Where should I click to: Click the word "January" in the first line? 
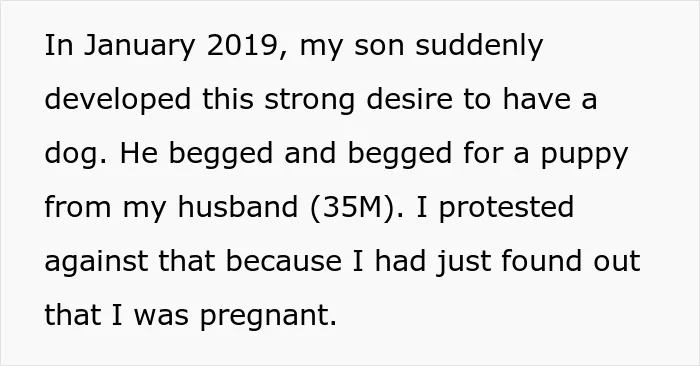pyautogui.click(x=139, y=46)
